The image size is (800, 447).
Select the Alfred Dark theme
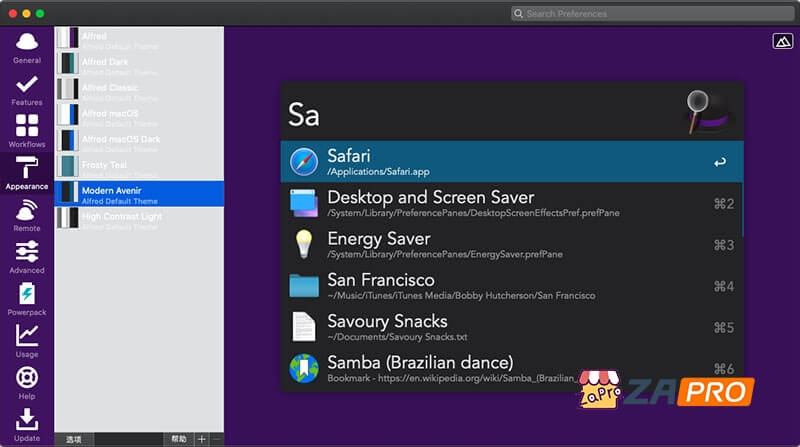point(138,63)
